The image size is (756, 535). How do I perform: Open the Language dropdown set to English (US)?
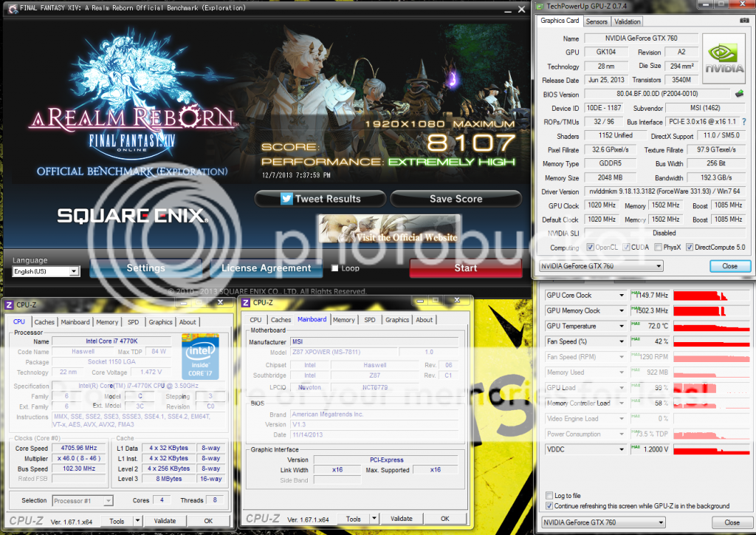(46, 271)
